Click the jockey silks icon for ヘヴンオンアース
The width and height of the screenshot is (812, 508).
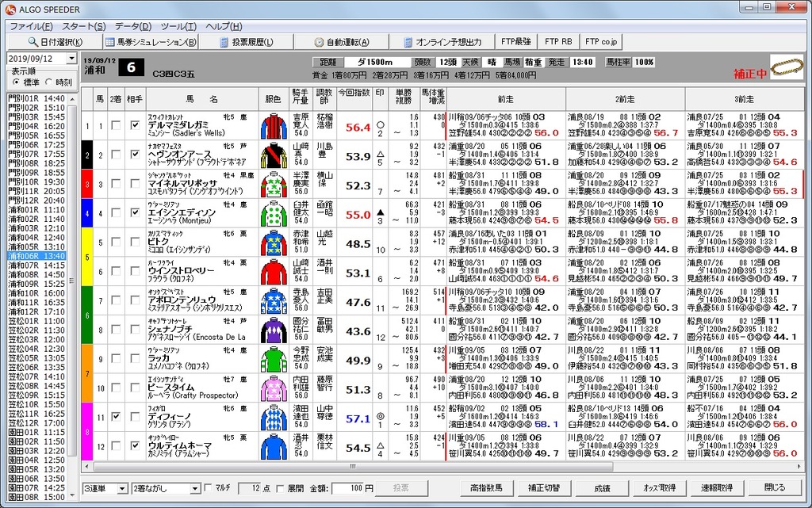[x=274, y=155]
